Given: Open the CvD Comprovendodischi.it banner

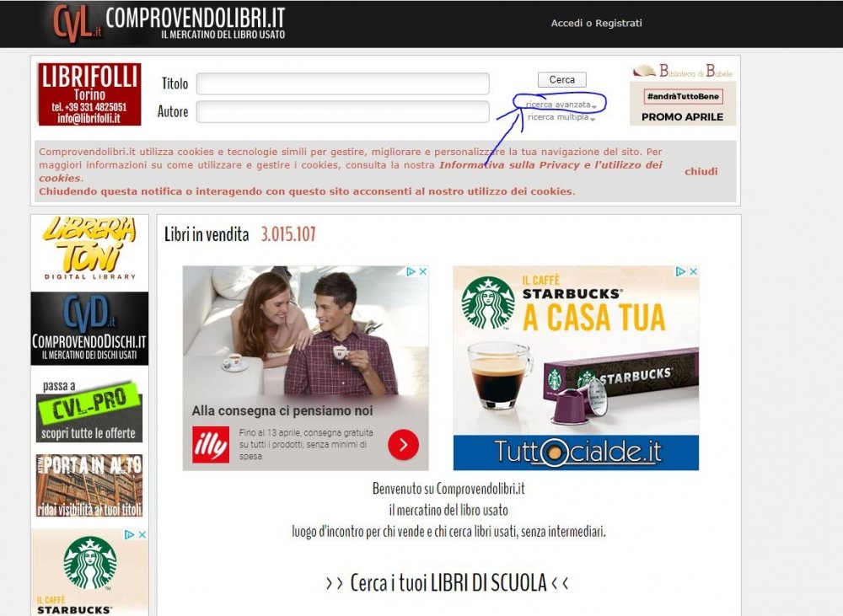Looking at the screenshot, I should [x=89, y=329].
